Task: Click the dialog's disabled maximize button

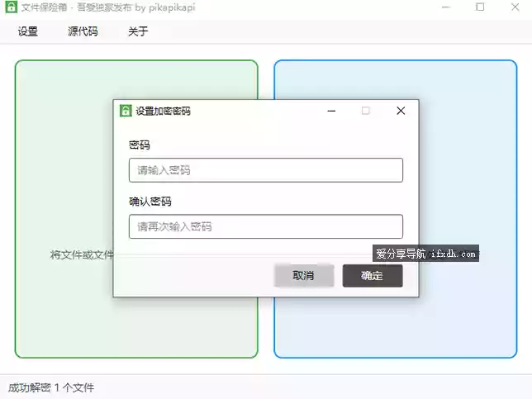Action: (366, 111)
